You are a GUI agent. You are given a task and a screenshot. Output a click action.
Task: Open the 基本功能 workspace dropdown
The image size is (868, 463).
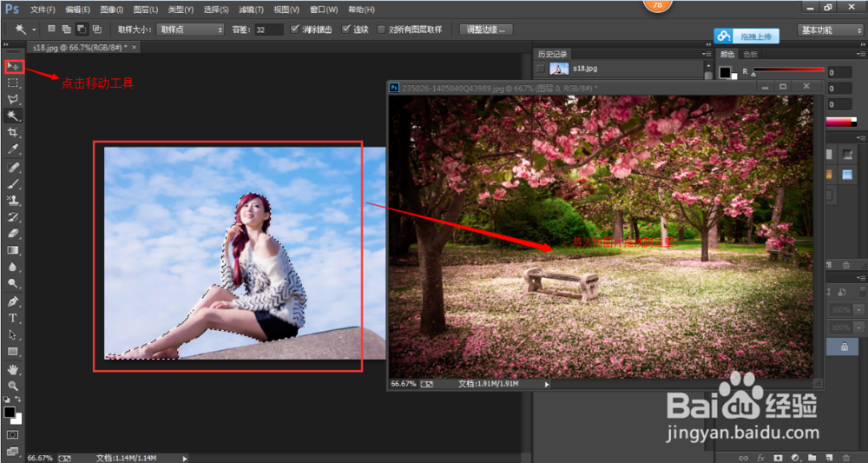pos(829,30)
